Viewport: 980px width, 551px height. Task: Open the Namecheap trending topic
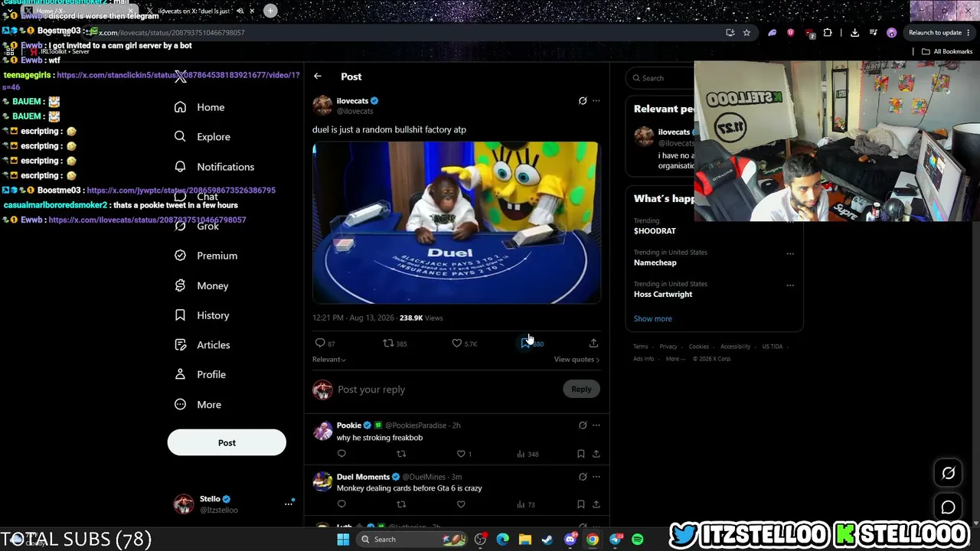tap(655, 262)
